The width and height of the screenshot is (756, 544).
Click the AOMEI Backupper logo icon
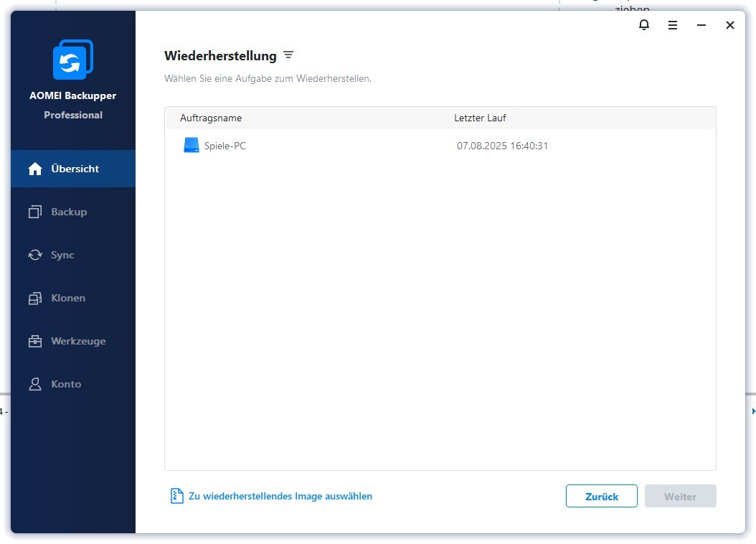coord(72,60)
